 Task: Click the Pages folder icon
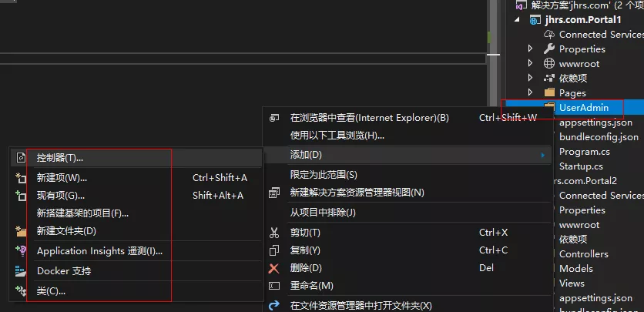(x=549, y=92)
